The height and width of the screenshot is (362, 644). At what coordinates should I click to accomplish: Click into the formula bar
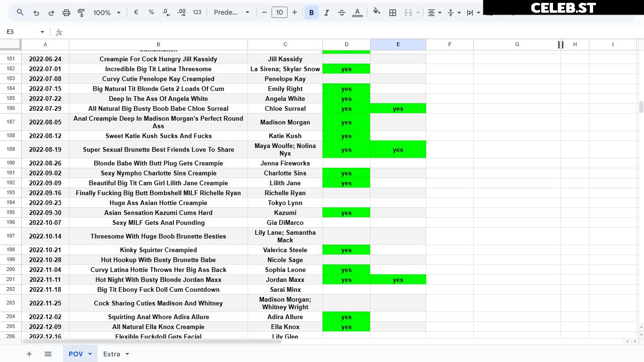pos(354,32)
